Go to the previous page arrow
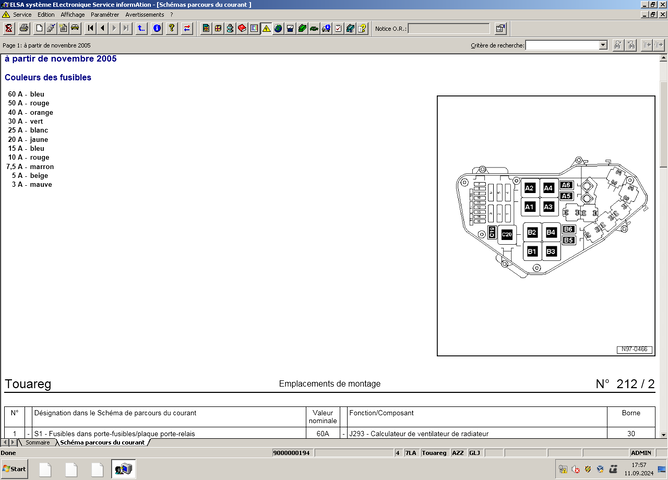668x480 pixels. point(102,29)
